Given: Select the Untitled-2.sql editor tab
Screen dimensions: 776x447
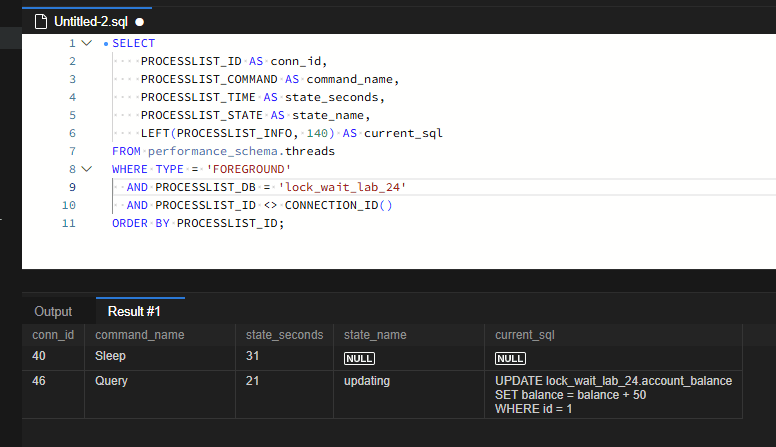Looking at the screenshot, I should [87, 21].
